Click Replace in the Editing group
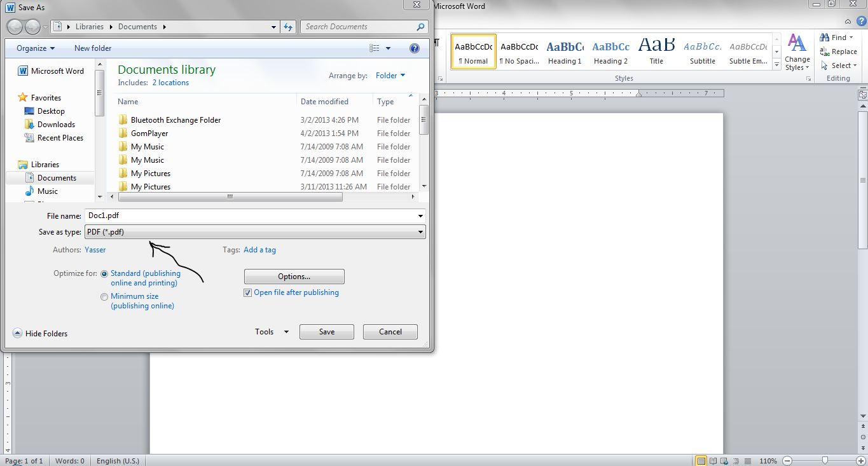868x466 pixels. (838, 51)
